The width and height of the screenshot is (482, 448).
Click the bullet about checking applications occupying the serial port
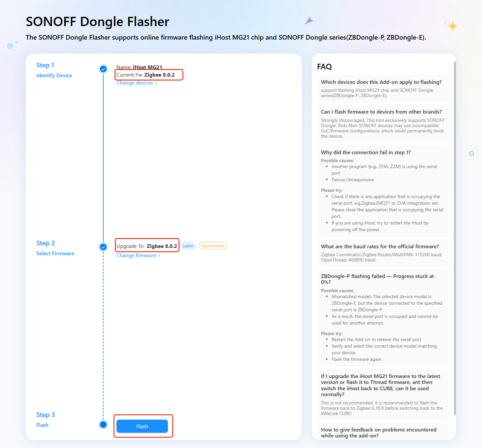coord(387,206)
